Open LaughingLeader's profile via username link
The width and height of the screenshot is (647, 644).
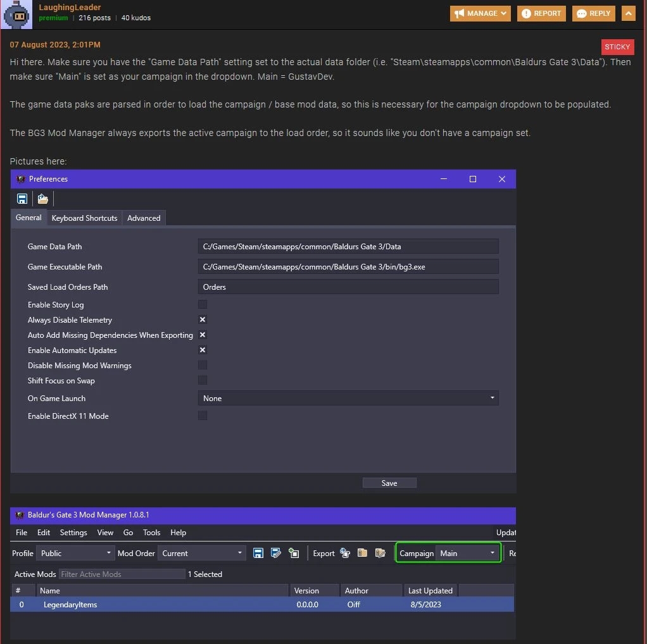pos(70,7)
